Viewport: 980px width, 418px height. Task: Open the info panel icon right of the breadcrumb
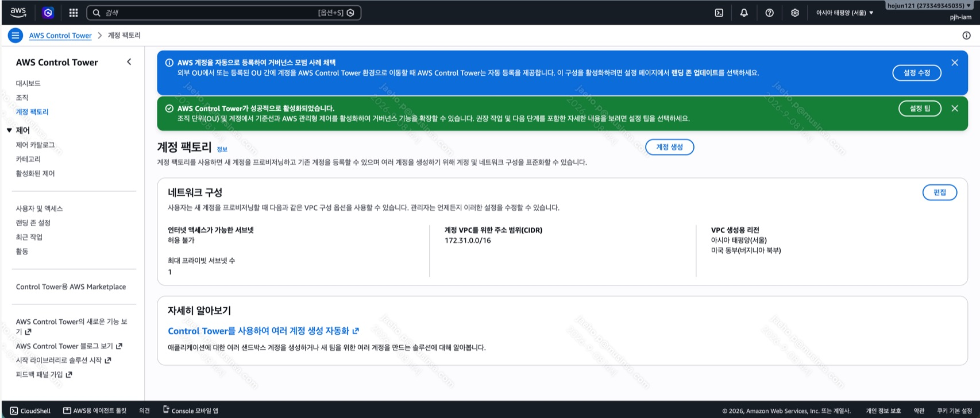966,36
